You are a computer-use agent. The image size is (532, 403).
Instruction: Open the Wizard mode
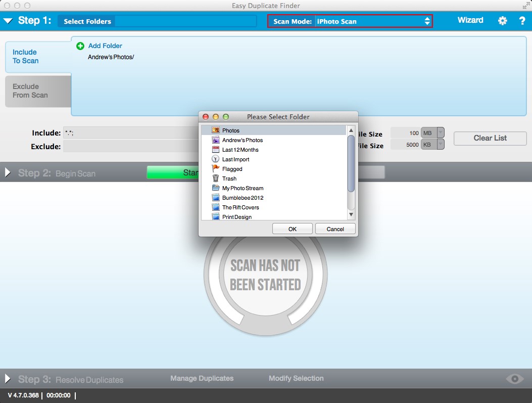(470, 20)
